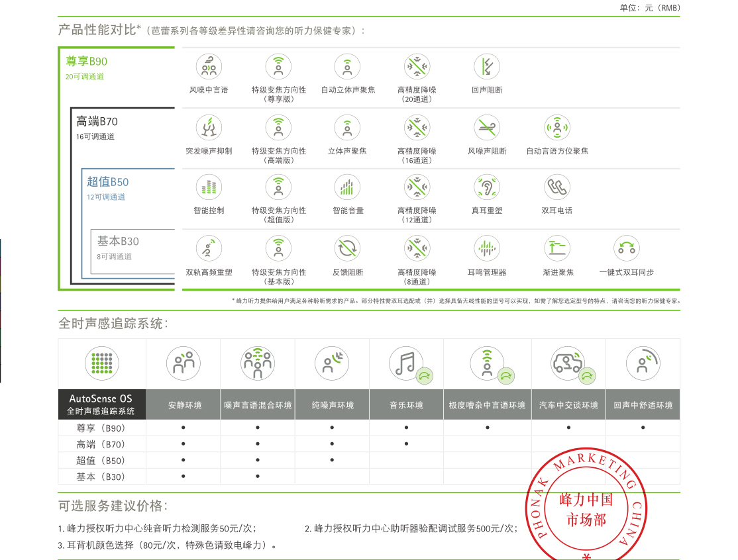
Task: Click the 耳背机颜色选择 line
Action: 167,545
